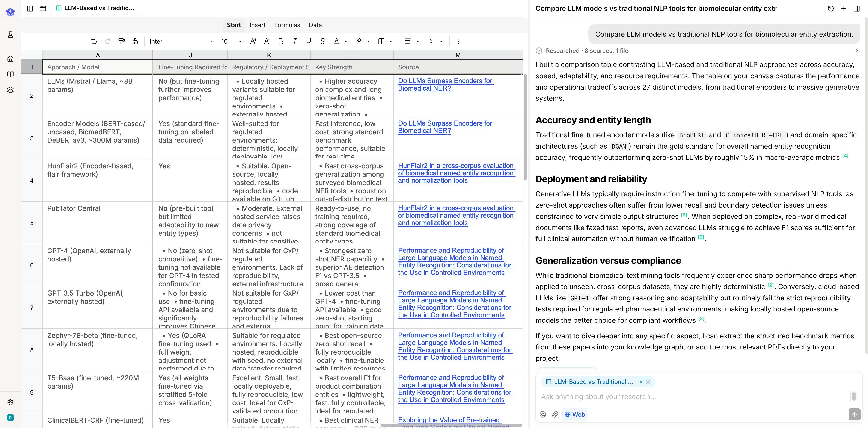This screenshot has height=428, width=868.
Task: Click the app logo in the left sidebar
Action: (x=10, y=12)
